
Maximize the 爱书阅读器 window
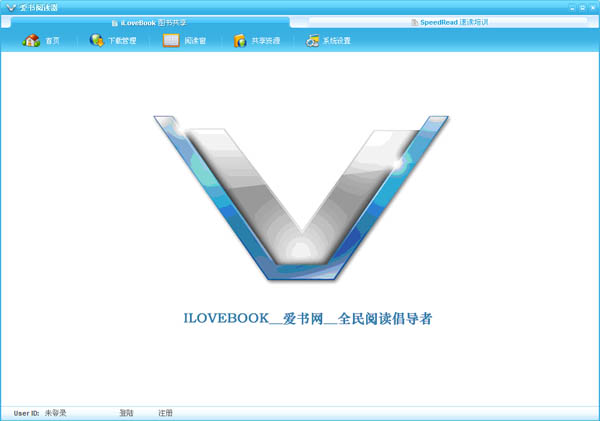(582, 8)
